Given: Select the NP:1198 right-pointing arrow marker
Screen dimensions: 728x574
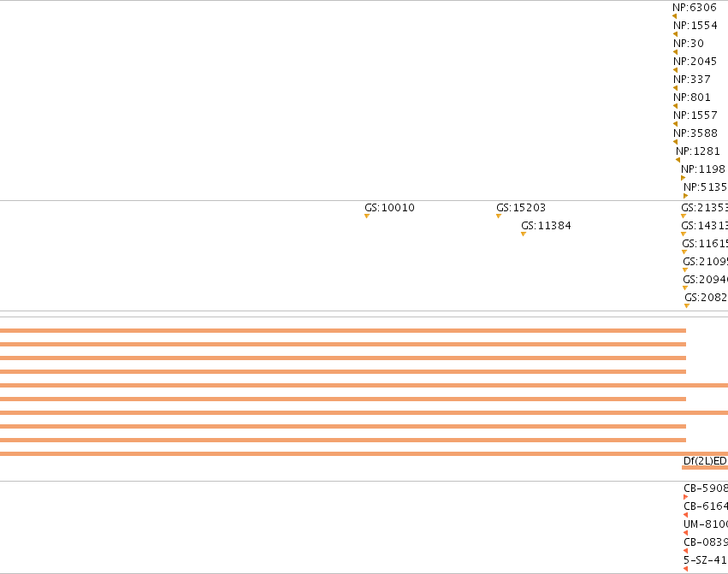Looking at the screenshot, I should 683,178.
